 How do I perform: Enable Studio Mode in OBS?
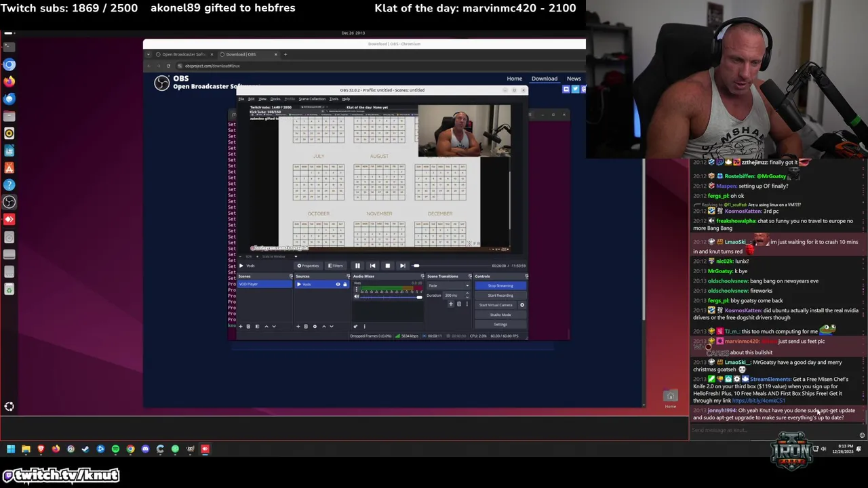click(x=500, y=314)
